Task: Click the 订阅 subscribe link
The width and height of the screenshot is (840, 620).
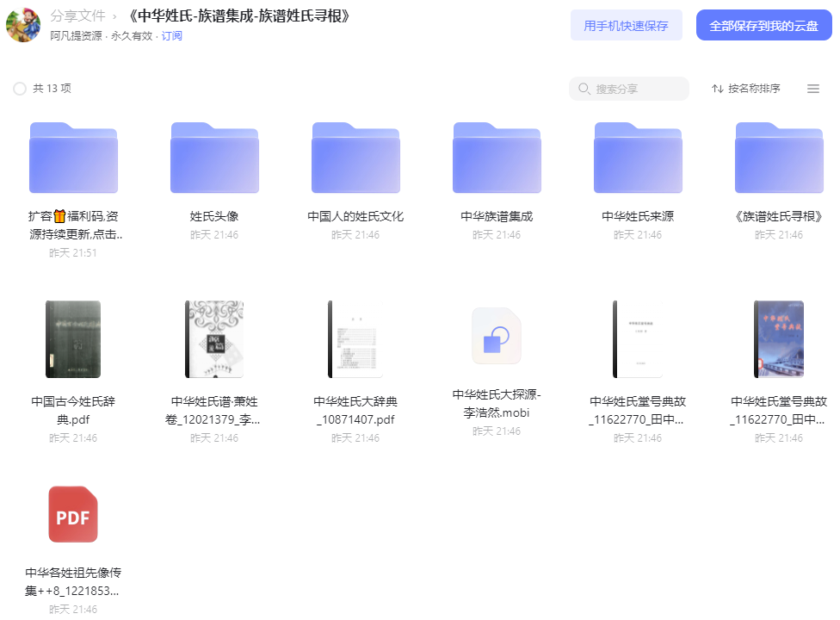Action: pyautogui.click(x=172, y=36)
